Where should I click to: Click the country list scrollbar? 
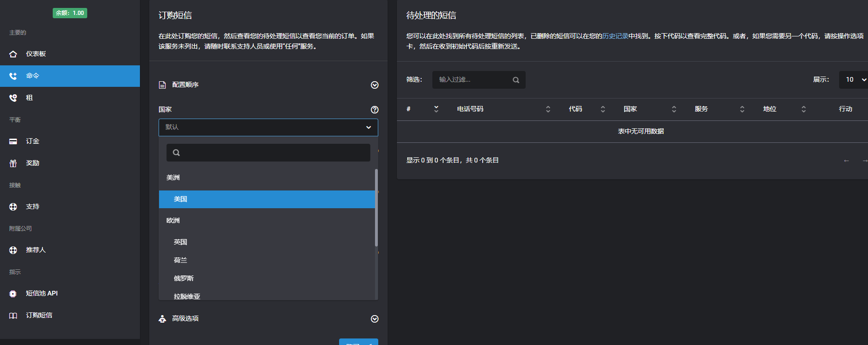(x=376, y=208)
